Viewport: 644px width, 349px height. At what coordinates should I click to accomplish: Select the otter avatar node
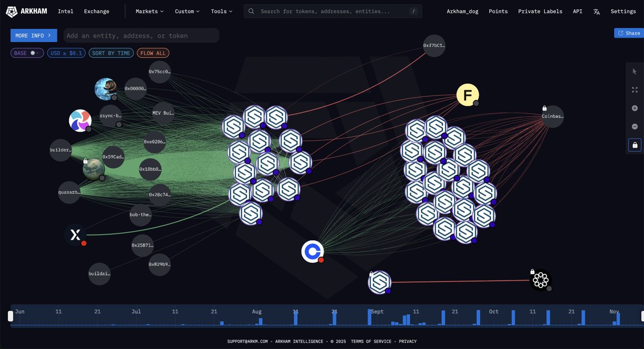(x=106, y=90)
